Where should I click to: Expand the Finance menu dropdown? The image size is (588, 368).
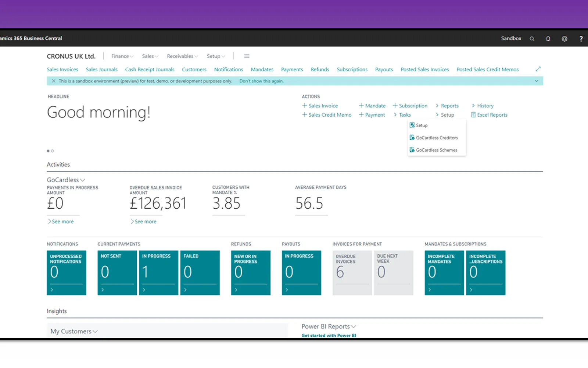click(x=122, y=56)
